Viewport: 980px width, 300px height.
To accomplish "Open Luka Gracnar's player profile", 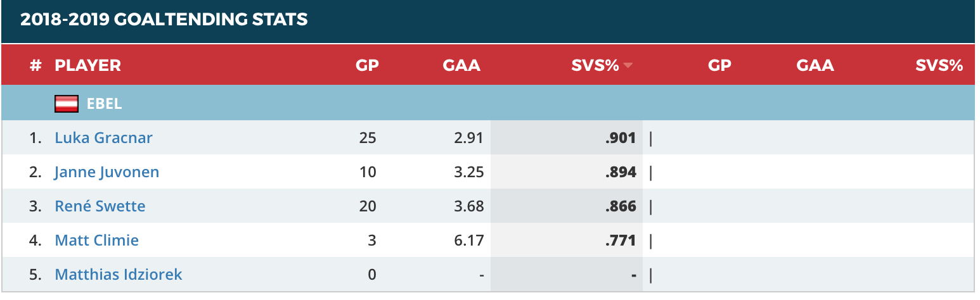I will click(x=103, y=137).
